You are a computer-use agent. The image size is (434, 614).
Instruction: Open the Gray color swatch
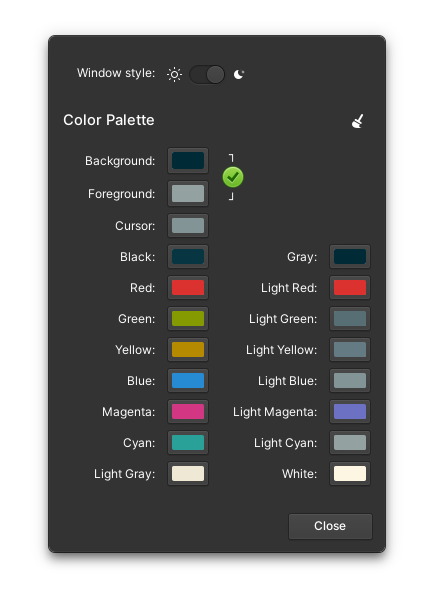pos(350,256)
